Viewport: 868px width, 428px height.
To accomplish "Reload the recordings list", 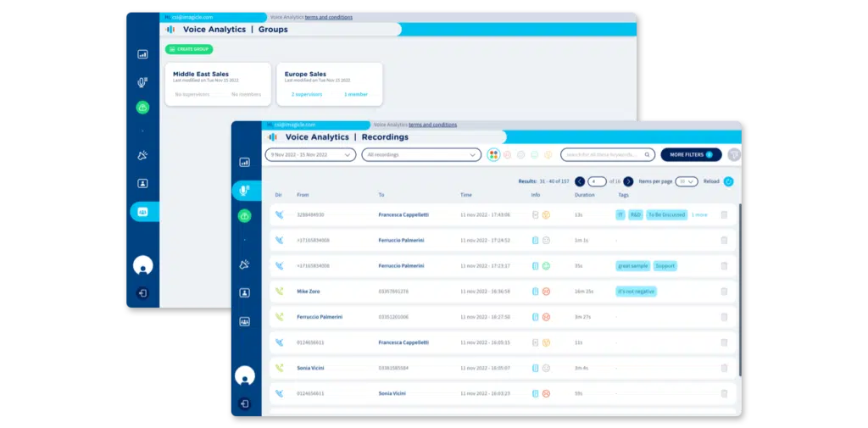I will pyautogui.click(x=728, y=181).
